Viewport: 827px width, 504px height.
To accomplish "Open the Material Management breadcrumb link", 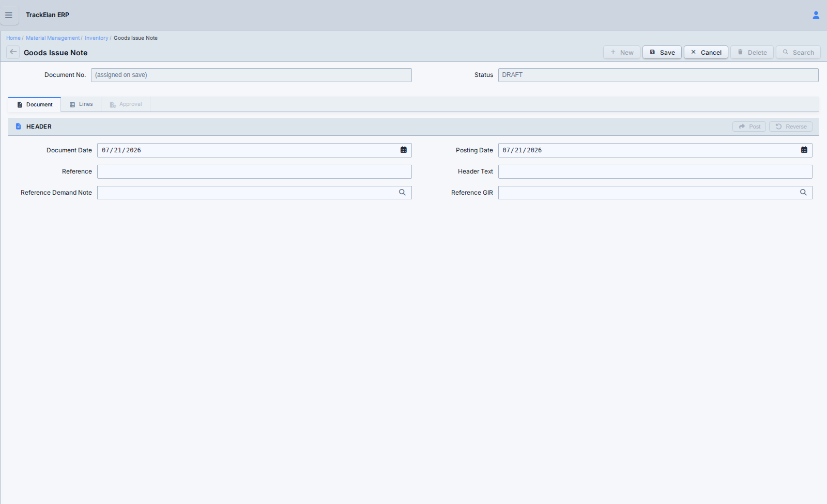I will tap(53, 38).
